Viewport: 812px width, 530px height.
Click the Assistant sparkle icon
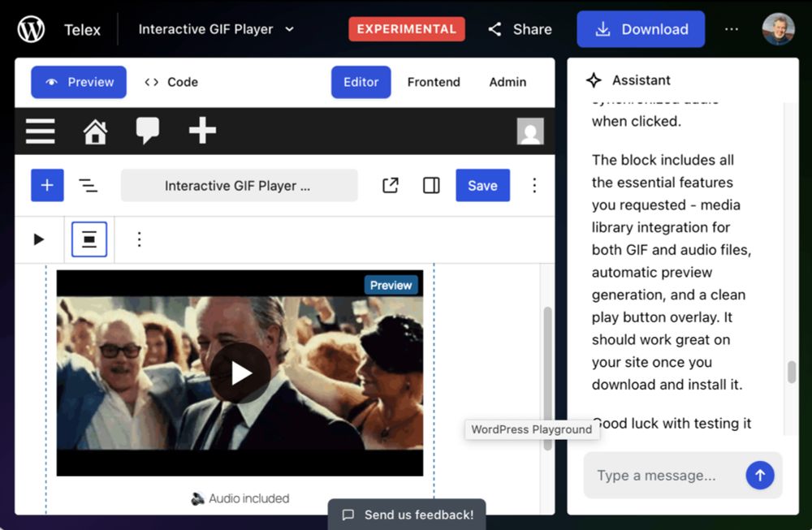click(594, 80)
